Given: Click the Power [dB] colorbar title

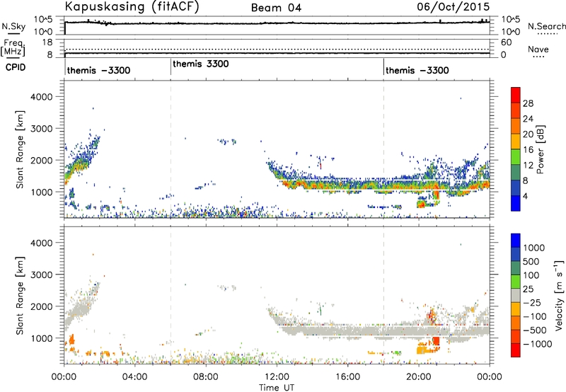Looking at the screenshot, I should [x=540, y=149].
